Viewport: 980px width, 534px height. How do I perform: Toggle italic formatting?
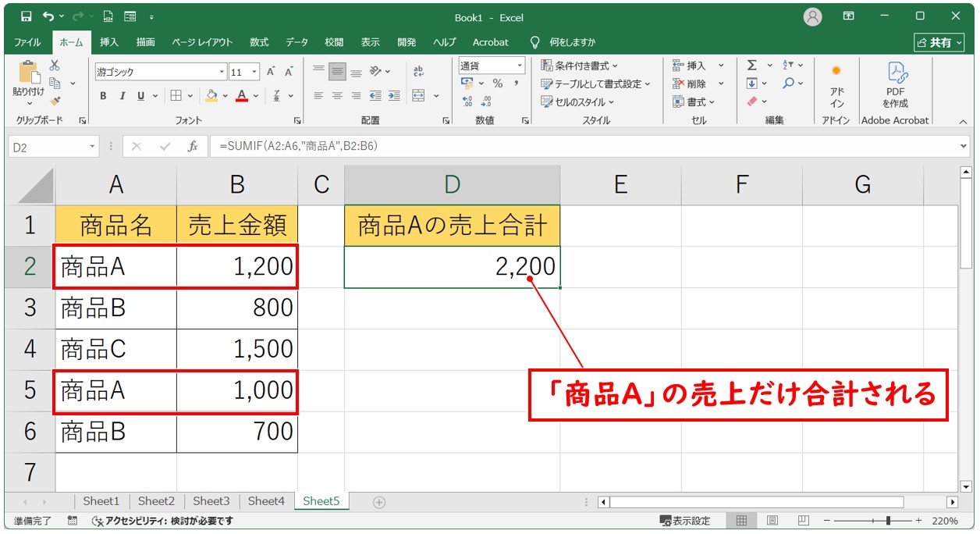[122, 96]
